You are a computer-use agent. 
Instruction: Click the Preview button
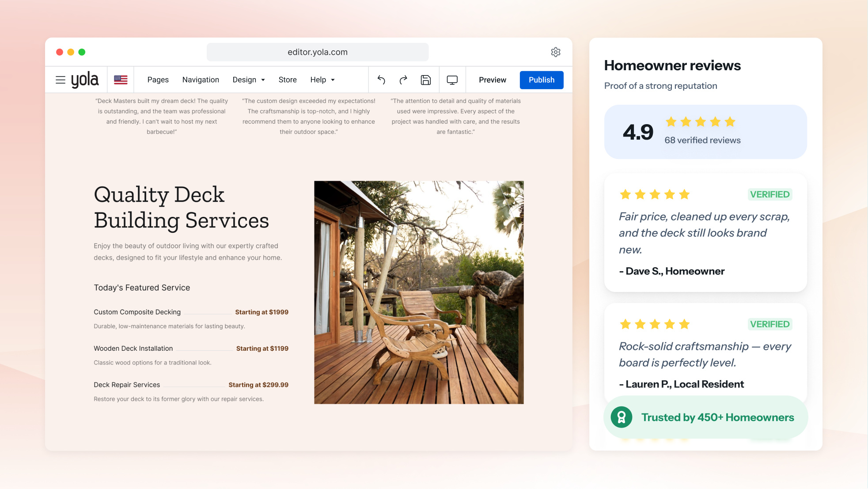coord(493,80)
